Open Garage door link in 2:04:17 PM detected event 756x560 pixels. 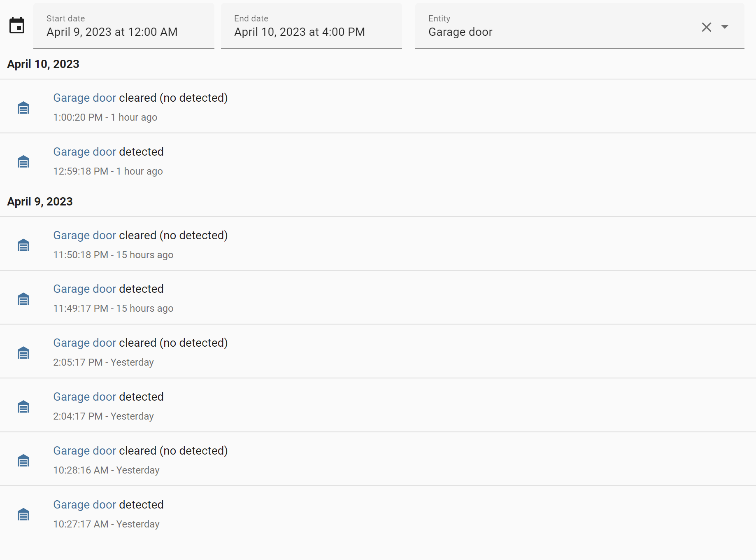(x=84, y=397)
